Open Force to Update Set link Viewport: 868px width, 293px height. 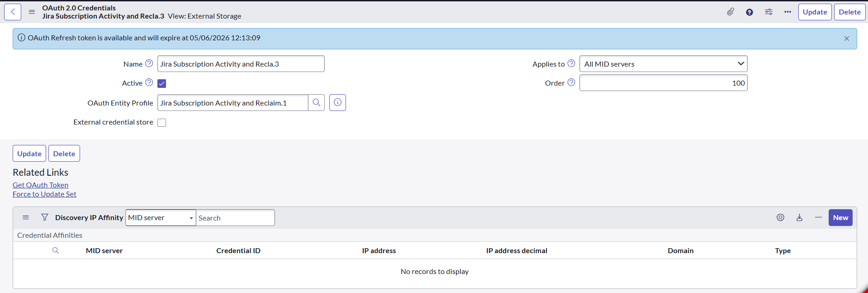tap(44, 194)
